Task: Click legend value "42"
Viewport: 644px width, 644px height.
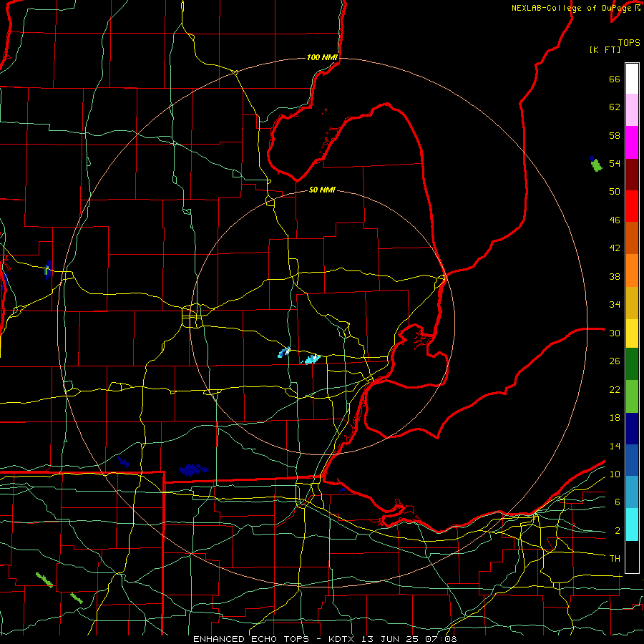Action: pyautogui.click(x=615, y=248)
